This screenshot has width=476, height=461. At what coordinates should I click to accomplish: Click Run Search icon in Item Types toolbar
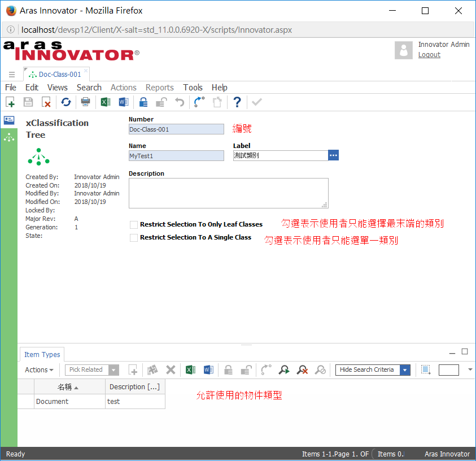(284, 370)
